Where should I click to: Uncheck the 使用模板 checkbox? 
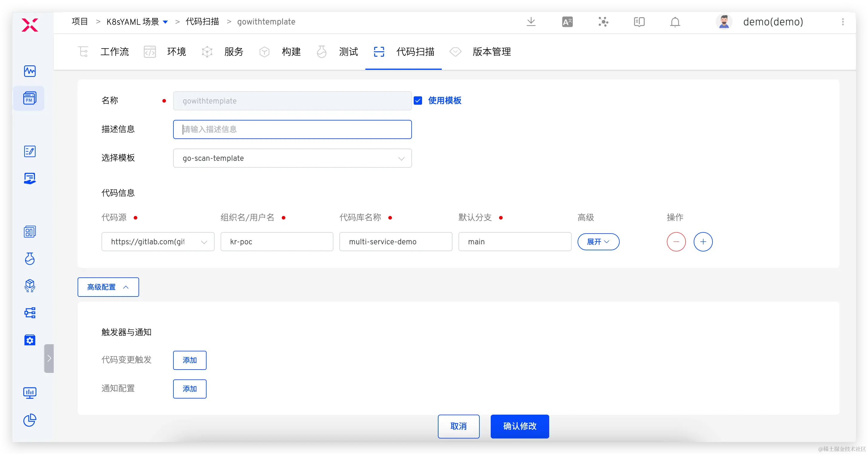tap(418, 101)
